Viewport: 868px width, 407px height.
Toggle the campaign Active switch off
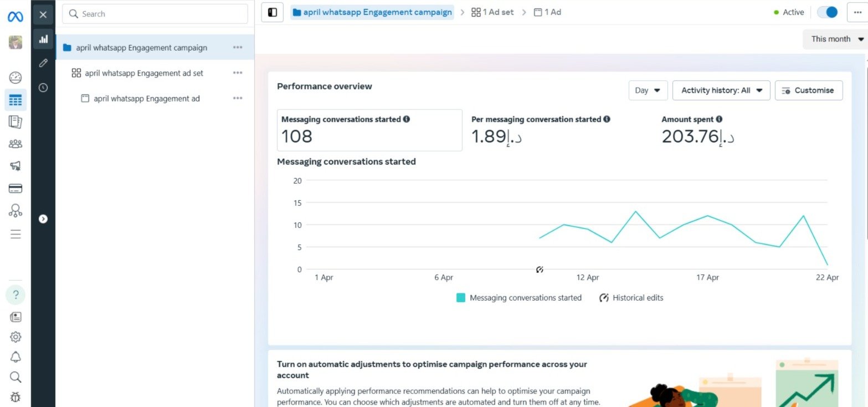[828, 12]
